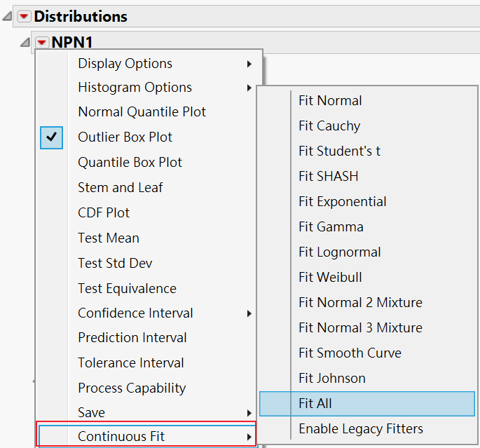This screenshot has width=480, height=448.
Task: Collapse the NPN1 section disclosure triangle
Action: click(x=26, y=43)
